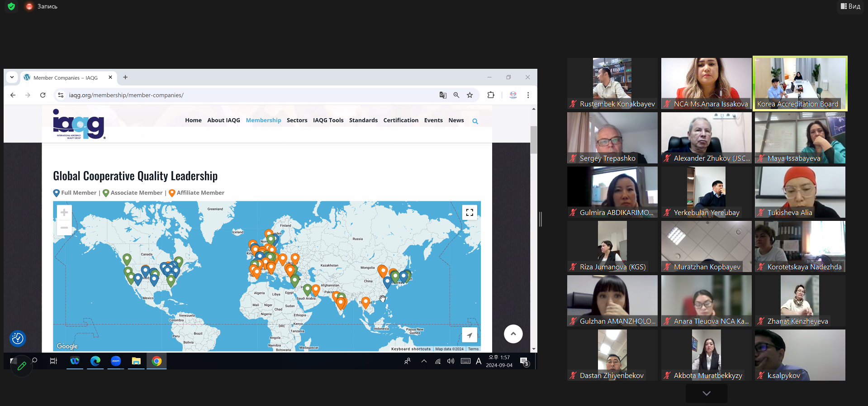Open the Membership menu item
Viewport: 868px width, 406px height.
tap(263, 120)
